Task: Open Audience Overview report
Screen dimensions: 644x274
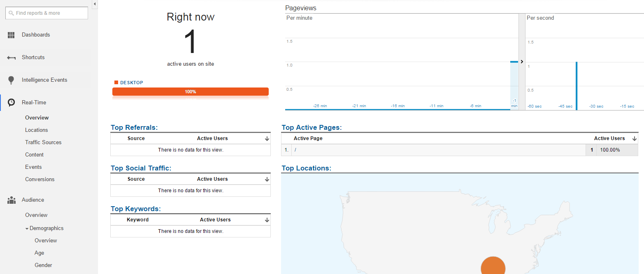Action: point(36,215)
